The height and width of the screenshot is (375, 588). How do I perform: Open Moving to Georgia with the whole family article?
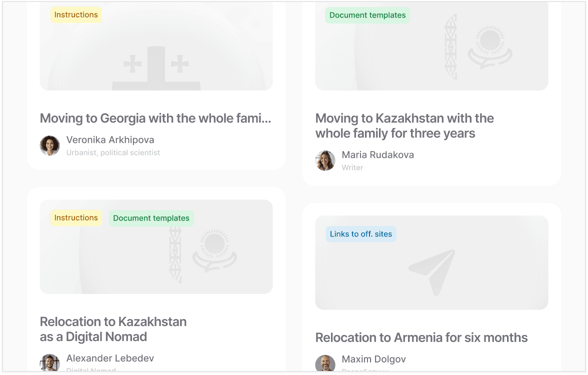[155, 118]
